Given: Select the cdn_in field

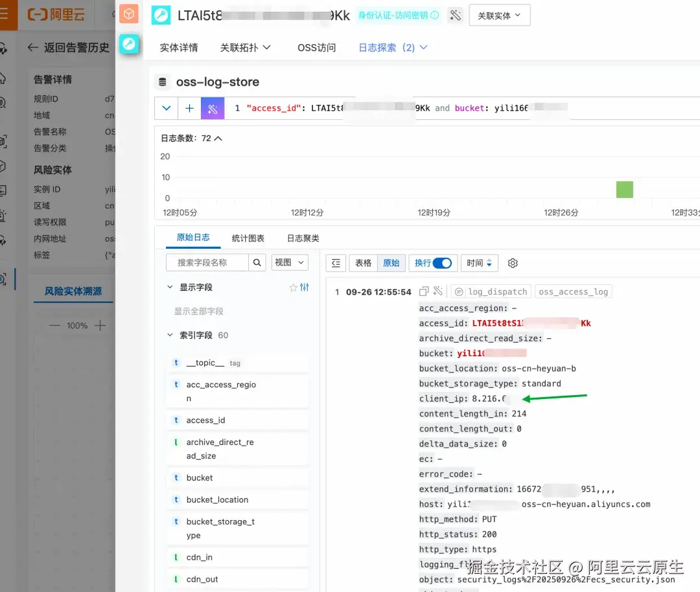Looking at the screenshot, I should pos(237,557).
